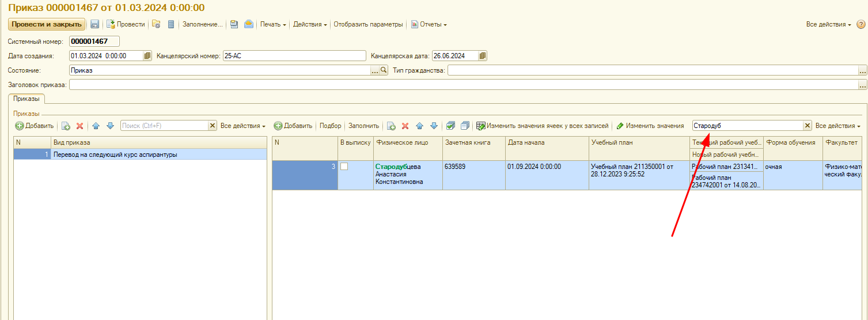Toggle В выписку checkbox for Стародубцева

click(344, 167)
